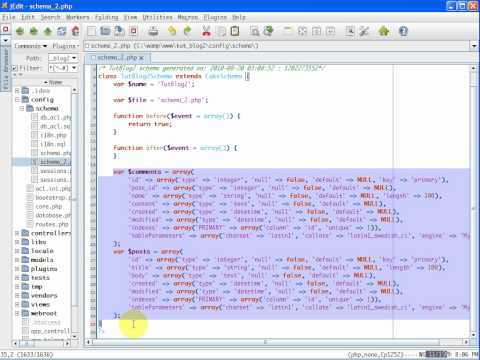Click the Find Next toolbar icon
This screenshot has height=360, width=480.
(x=268, y=31)
